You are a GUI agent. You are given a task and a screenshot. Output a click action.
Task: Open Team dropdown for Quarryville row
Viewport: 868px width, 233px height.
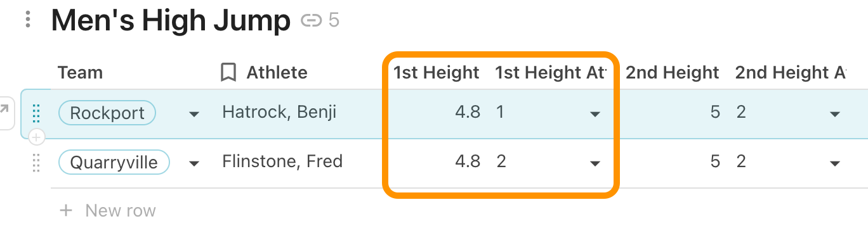coord(194,164)
